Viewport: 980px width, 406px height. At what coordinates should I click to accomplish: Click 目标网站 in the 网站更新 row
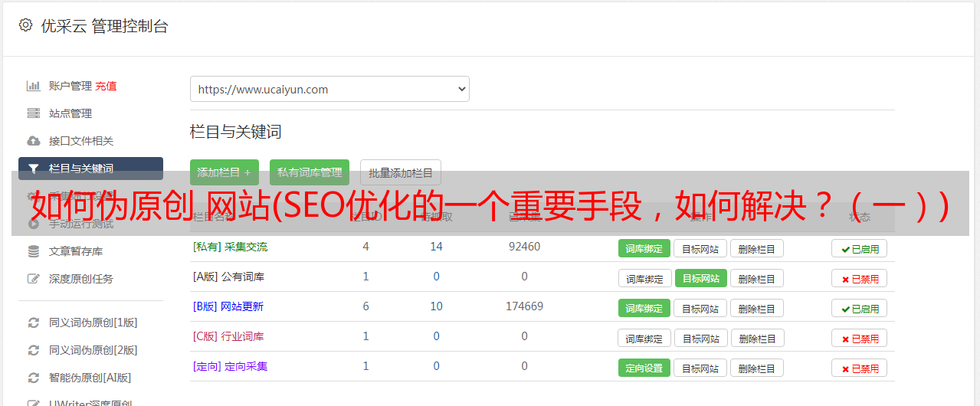click(x=700, y=308)
